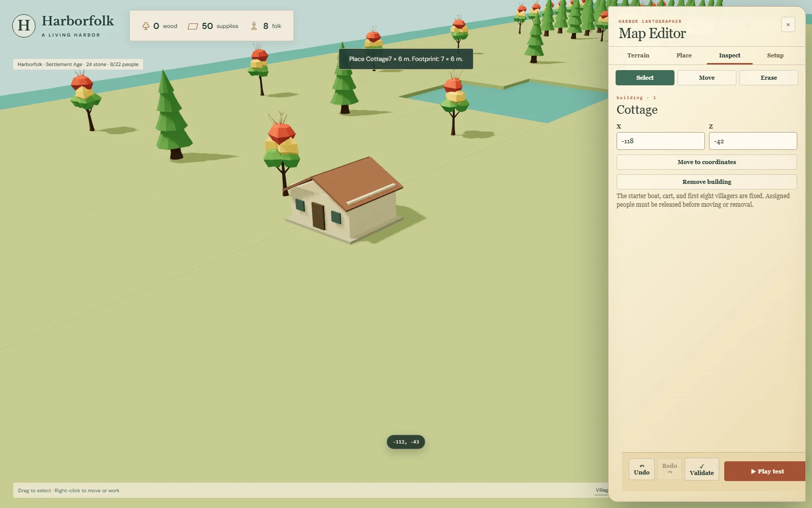Activate the Select mode button
The width and height of the screenshot is (812, 508).
[645, 78]
